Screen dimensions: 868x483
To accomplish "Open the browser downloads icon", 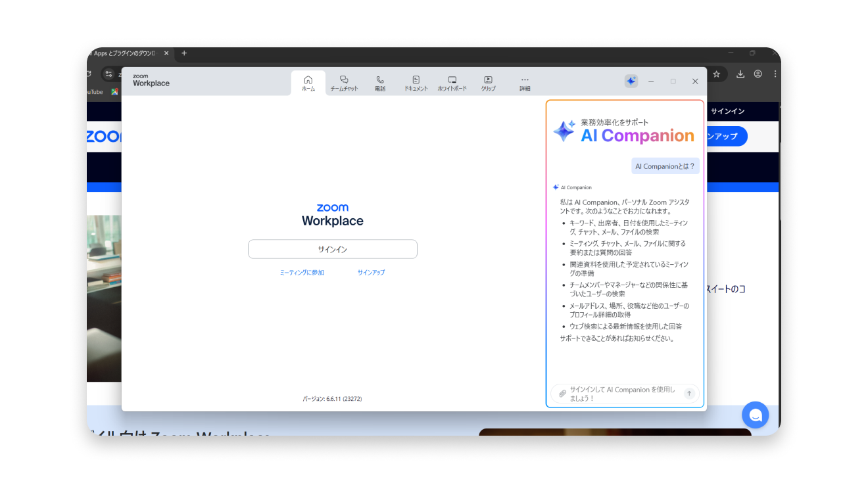I will [740, 74].
